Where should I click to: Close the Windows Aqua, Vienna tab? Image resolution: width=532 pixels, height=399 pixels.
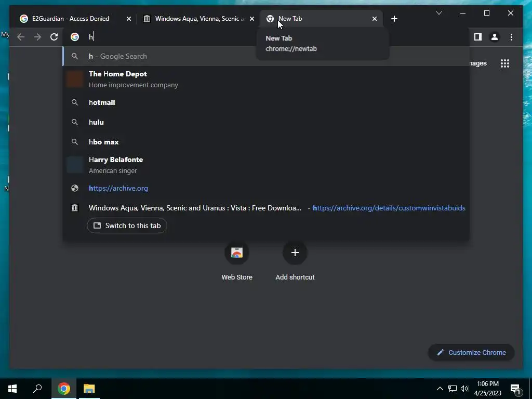(252, 19)
